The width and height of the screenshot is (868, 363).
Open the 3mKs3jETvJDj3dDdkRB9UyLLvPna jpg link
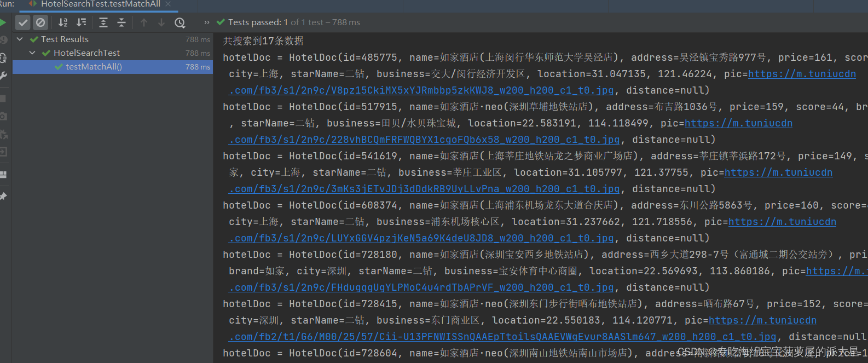tap(425, 189)
